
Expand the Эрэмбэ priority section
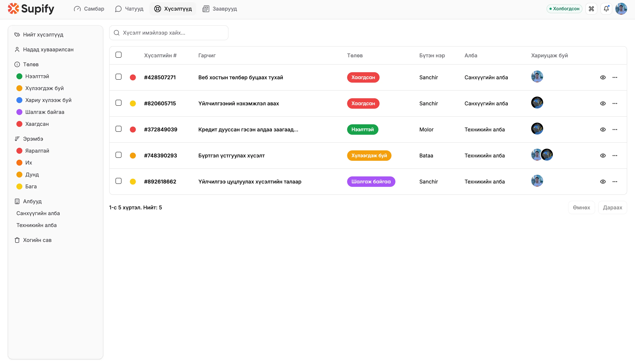click(x=33, y=139)
